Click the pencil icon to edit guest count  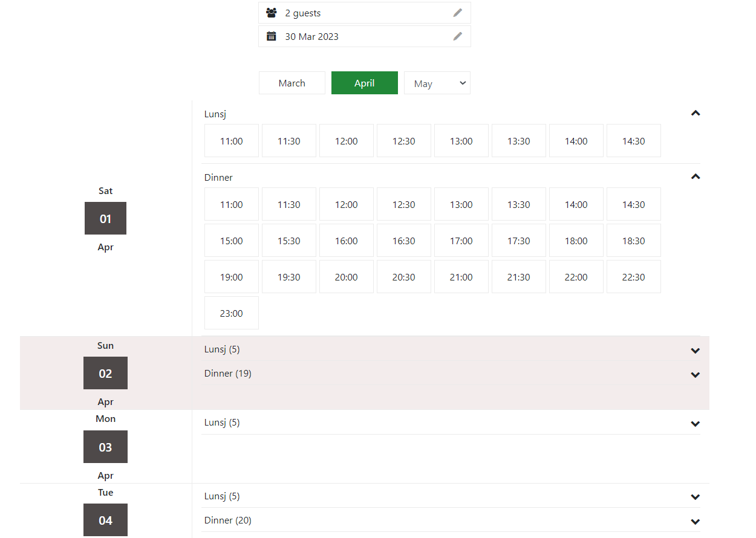pos(458,13)
